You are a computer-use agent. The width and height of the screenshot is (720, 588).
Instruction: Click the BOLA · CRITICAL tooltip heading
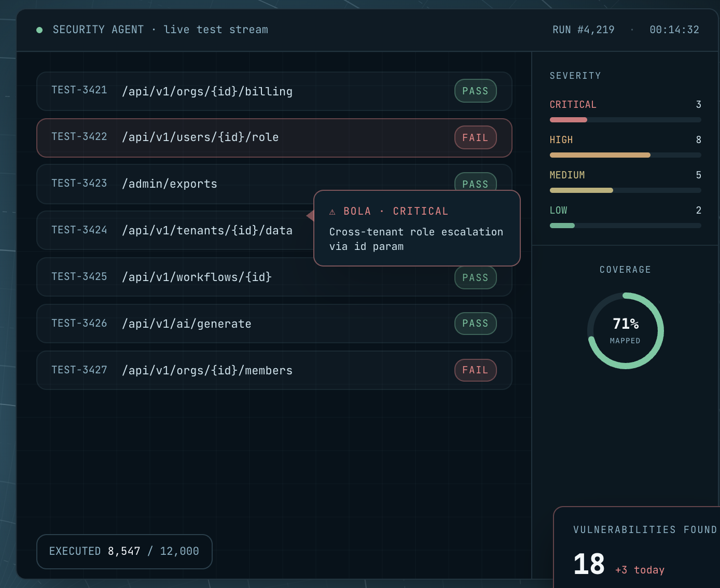pos(396,212)
